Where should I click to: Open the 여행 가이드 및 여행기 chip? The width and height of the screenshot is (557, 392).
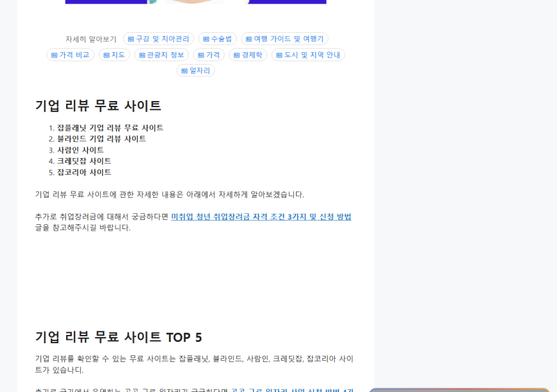[x=285, y=39]
